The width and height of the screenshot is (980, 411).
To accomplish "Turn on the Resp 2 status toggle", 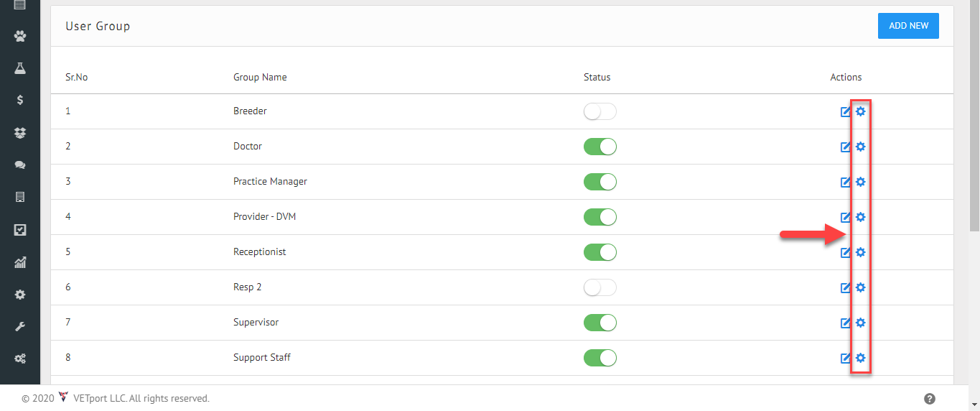I will tap(600, 287).
